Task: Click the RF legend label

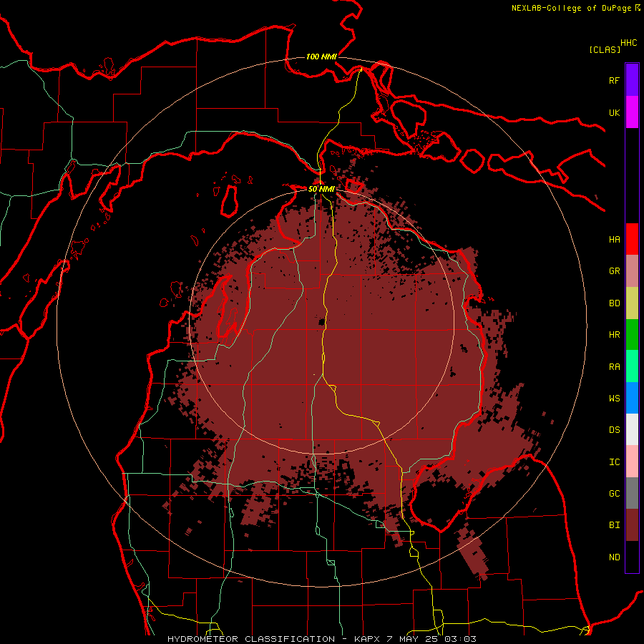Action: tap(614, 80)
